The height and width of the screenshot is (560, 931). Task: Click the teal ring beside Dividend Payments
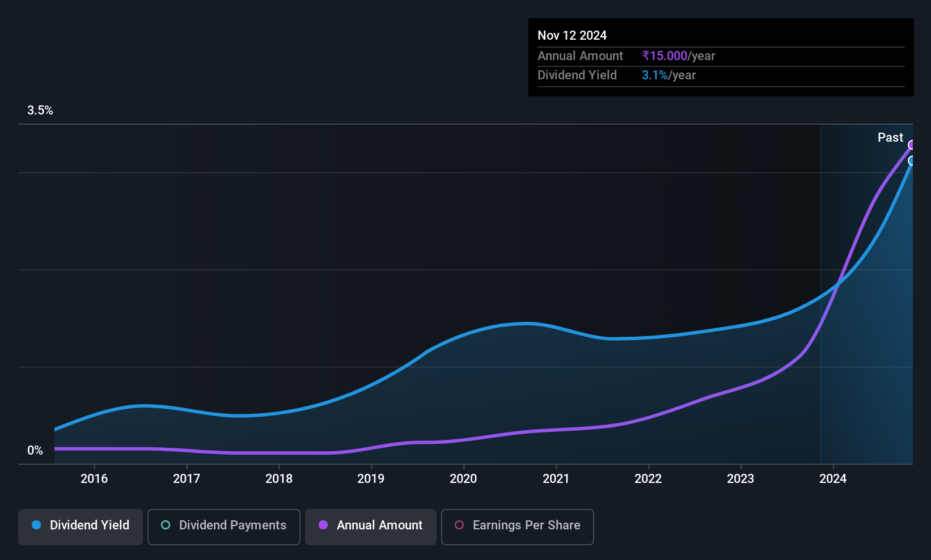click(166, 525)
